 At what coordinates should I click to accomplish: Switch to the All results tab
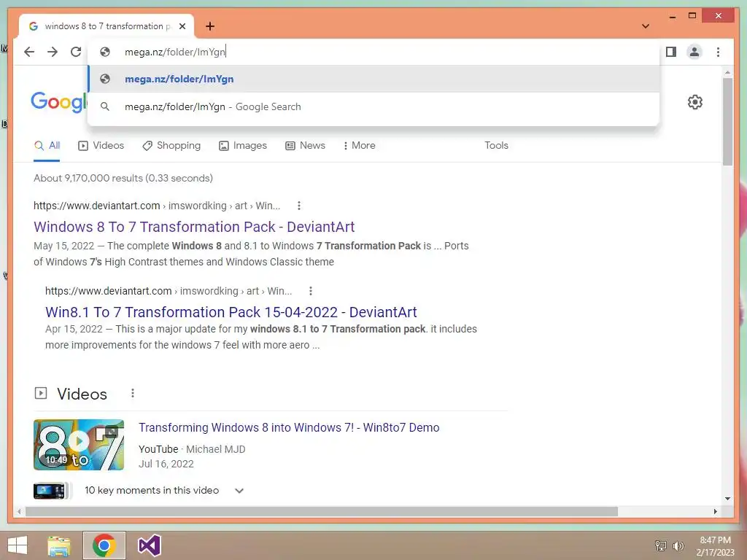click(x=47, y=146)
